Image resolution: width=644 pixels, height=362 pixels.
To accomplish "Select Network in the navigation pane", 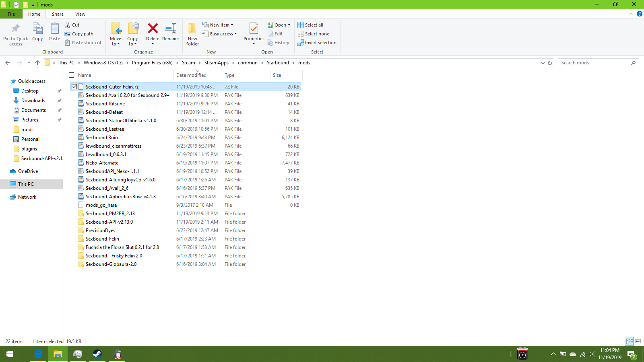I will pyautogui.click(x=27, y=197).
